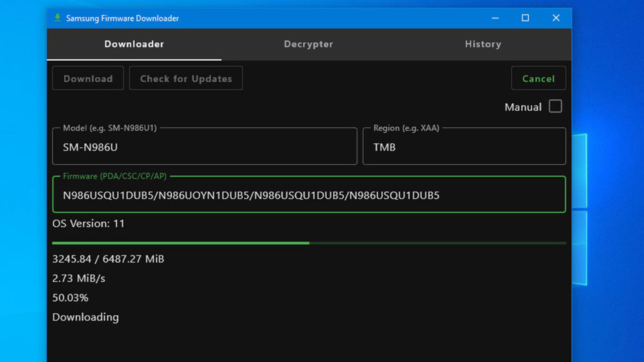This screenshot has width=644, height=362.
Task: Click the 50.03% progress percentage text
Action: point(70,298)
